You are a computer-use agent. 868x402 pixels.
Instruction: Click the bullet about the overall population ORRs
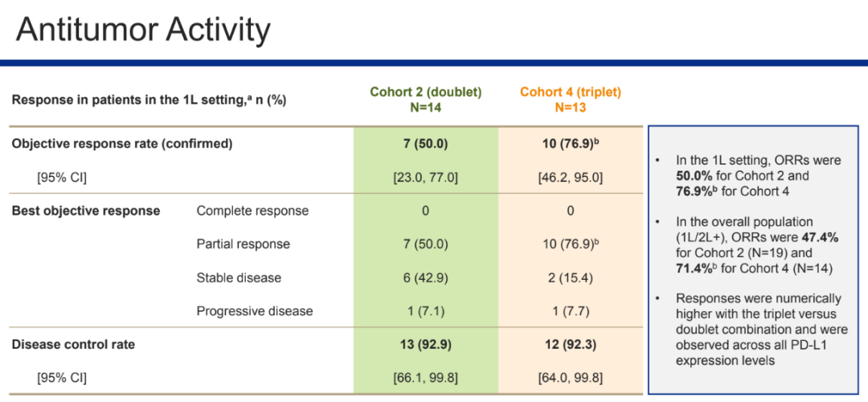[755, 244]
